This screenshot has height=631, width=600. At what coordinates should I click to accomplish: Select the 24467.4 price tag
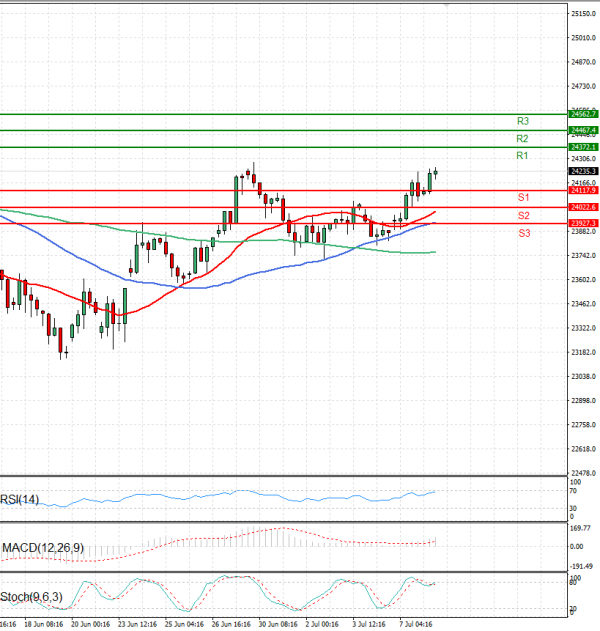pos(584,130)
